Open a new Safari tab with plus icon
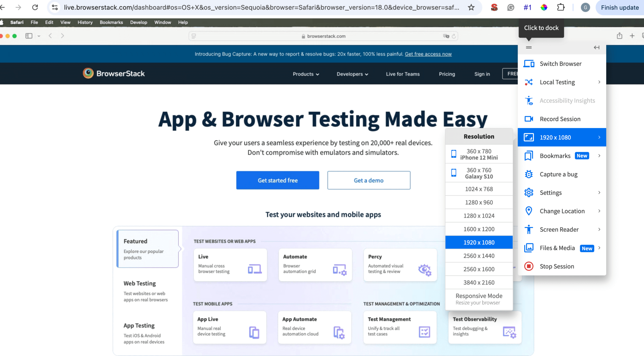 tap(632, 36)
